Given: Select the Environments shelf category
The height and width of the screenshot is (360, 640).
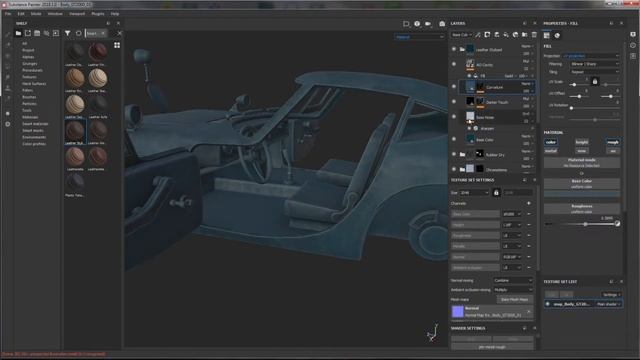Looking at the screenshot, I should coord(34,137).
